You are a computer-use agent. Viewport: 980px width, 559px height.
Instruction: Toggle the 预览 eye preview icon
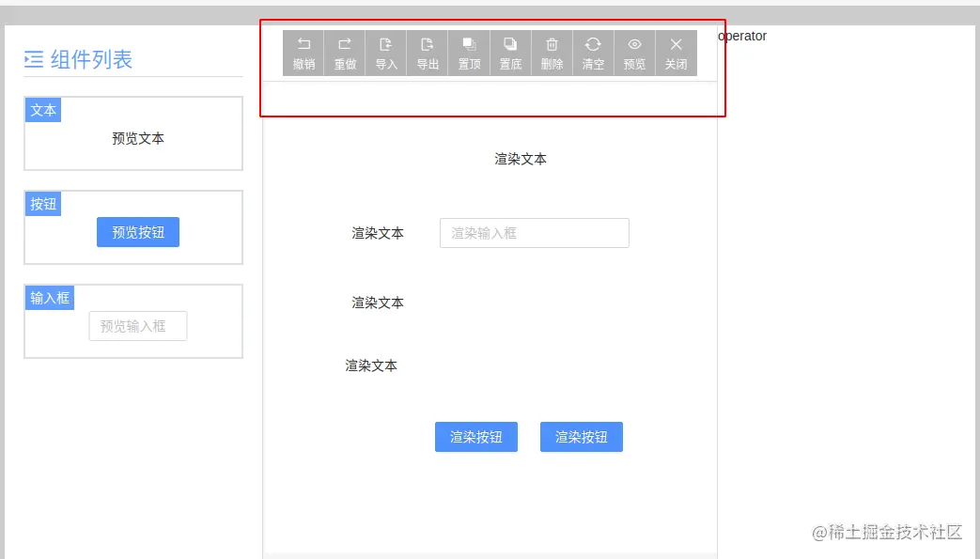coord(634,44)
